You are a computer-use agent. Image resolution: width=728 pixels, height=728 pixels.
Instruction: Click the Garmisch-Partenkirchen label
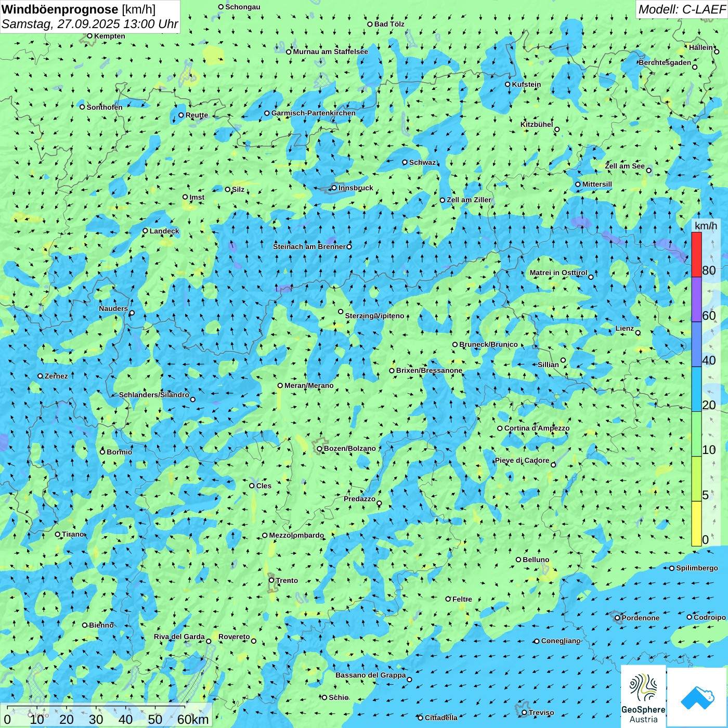(x=314, y=113)
